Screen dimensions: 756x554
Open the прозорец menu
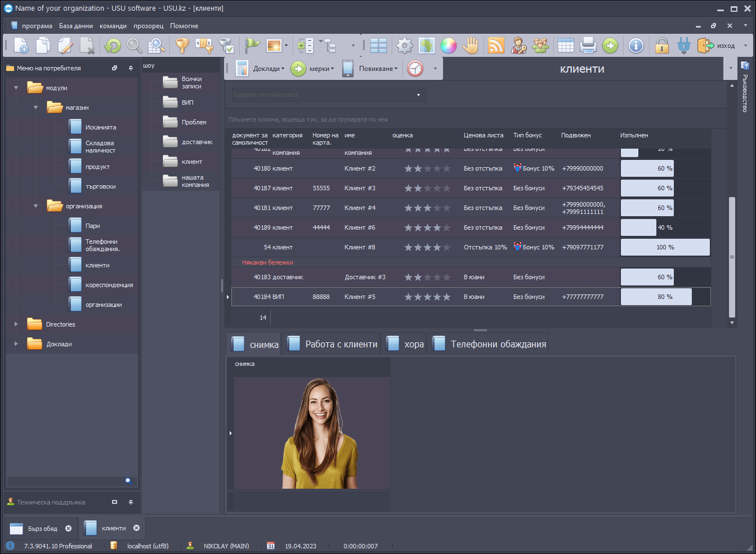(149, 26)
